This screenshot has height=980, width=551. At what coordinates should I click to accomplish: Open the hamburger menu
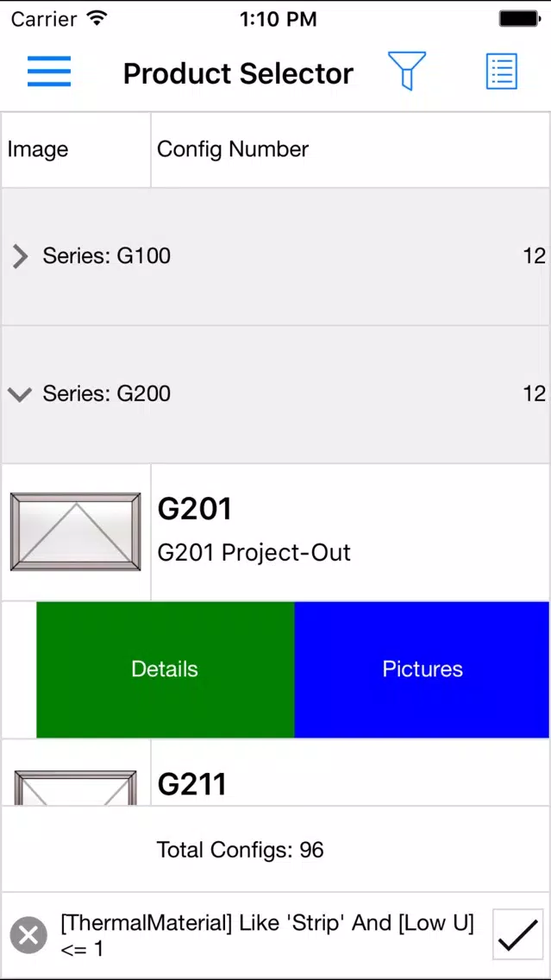[49, 72]
